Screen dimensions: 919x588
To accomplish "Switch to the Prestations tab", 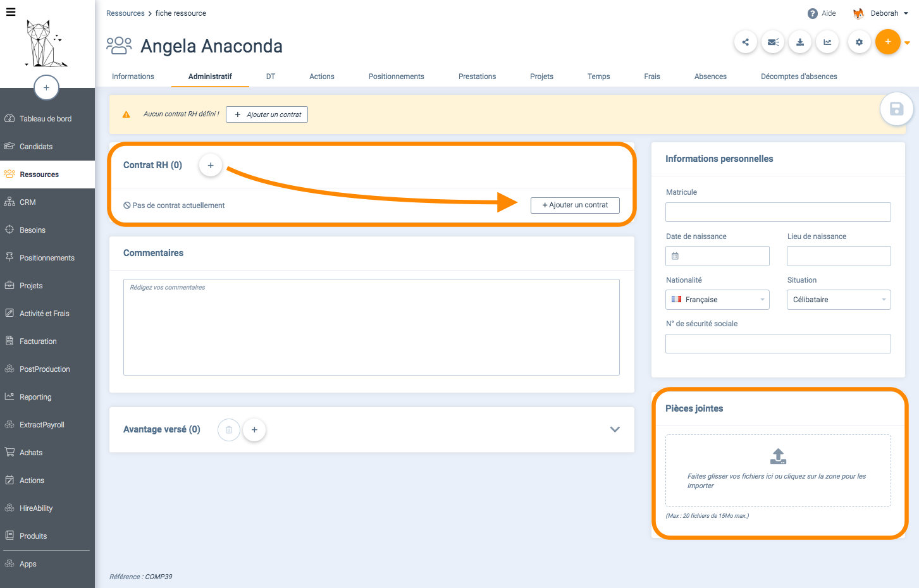I will tap(477, 77).
